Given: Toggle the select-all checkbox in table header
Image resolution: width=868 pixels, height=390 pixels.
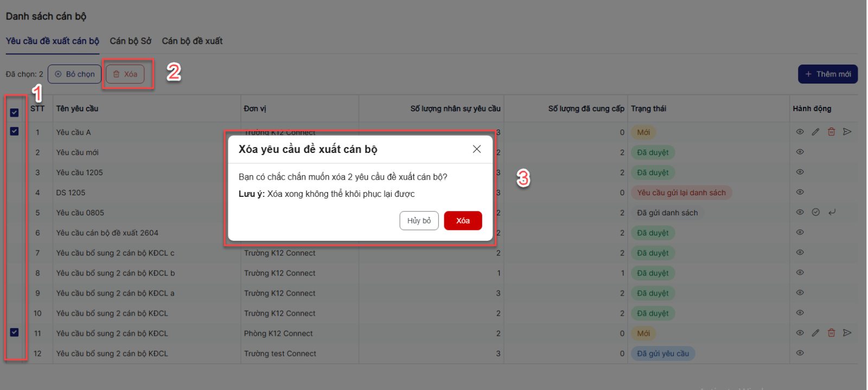Looking at the screenshot, I should click(15, 113).
